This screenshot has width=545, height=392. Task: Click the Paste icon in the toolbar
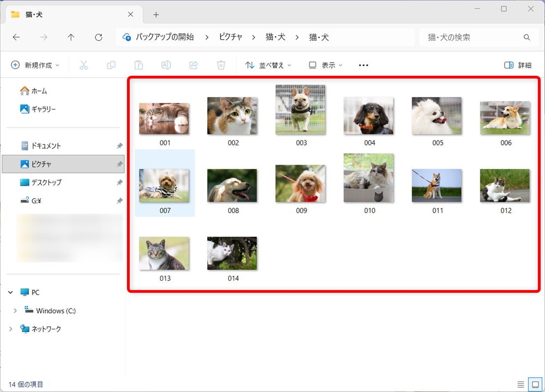[x=138, y=65]
